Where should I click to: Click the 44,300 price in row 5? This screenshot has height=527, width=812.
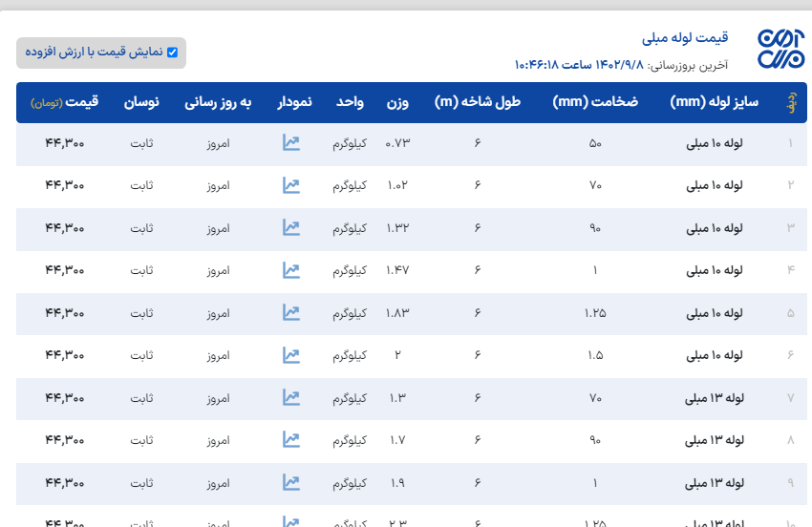point(64,313)
